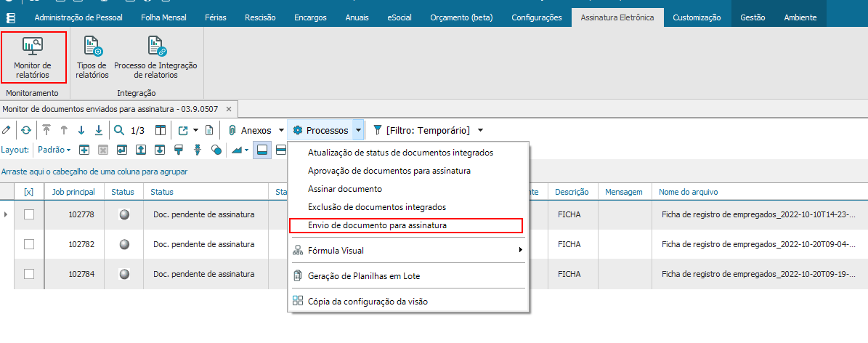Click the Descrição column header
Viewport: 868px width, 343px height.
pos(572,192)
